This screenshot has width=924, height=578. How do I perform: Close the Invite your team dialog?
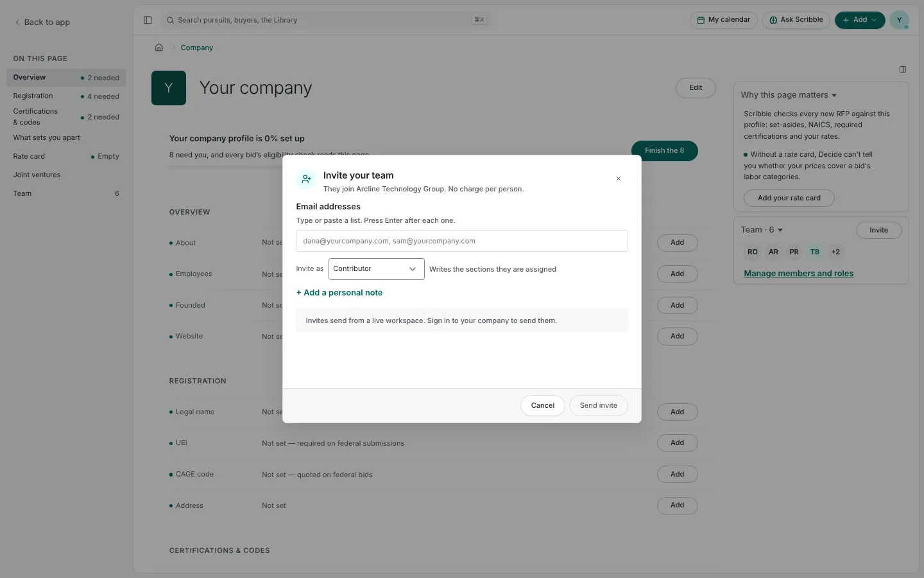619,179
